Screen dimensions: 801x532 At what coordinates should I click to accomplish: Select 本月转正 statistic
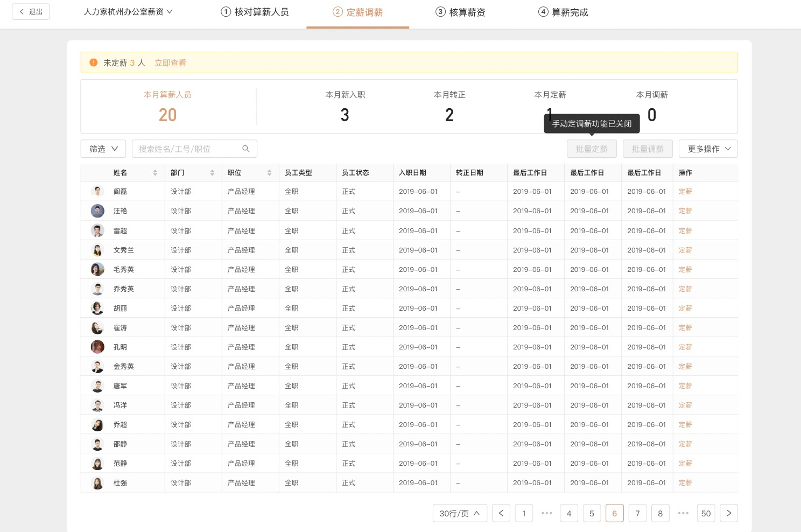[x=449, y=107]
